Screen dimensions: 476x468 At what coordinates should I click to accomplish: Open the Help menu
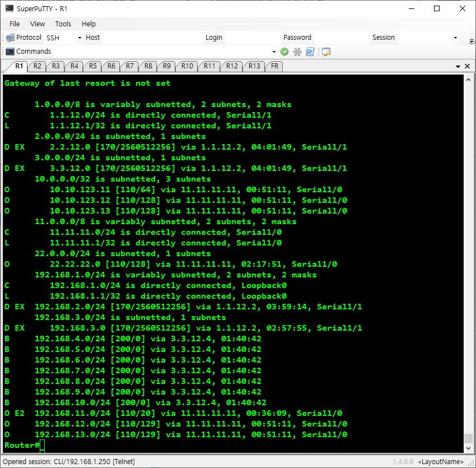point(88,24)
